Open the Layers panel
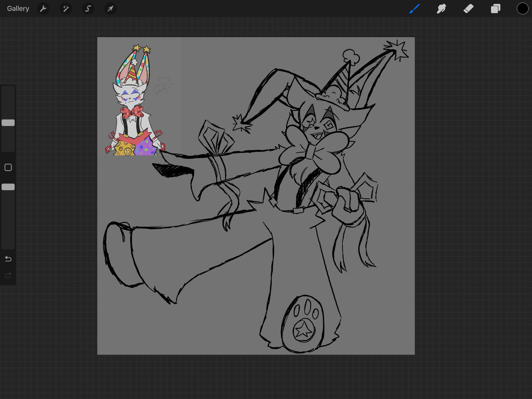 pyautogui.click(x=496, y=9)
